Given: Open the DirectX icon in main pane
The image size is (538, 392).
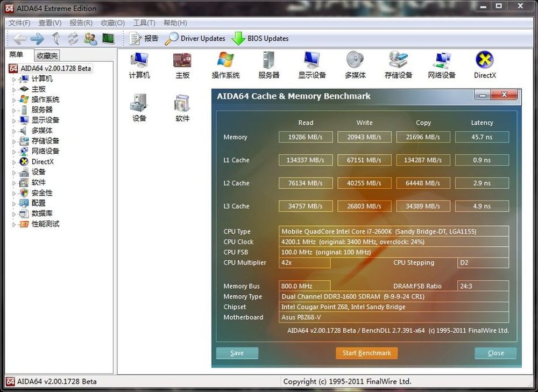Looking at the screenshot, I should pyautogui.click(x=485, y=65).
